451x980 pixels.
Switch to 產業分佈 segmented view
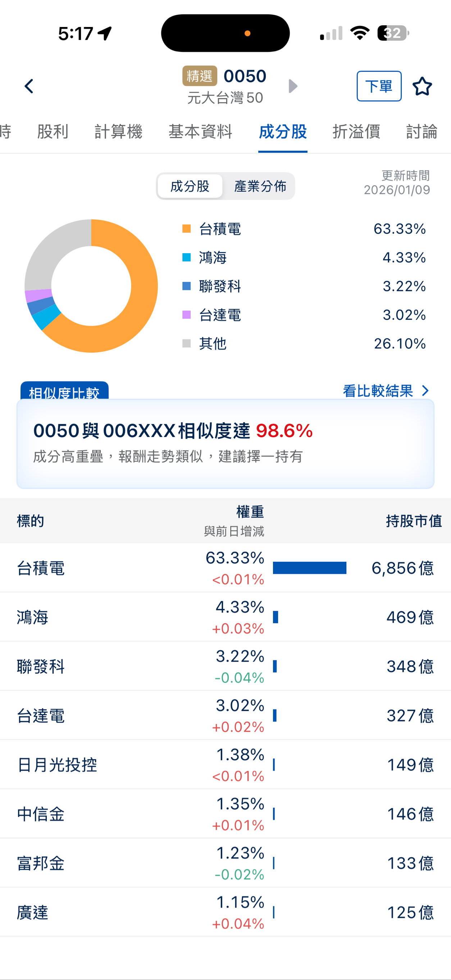[x=260, y=186]
